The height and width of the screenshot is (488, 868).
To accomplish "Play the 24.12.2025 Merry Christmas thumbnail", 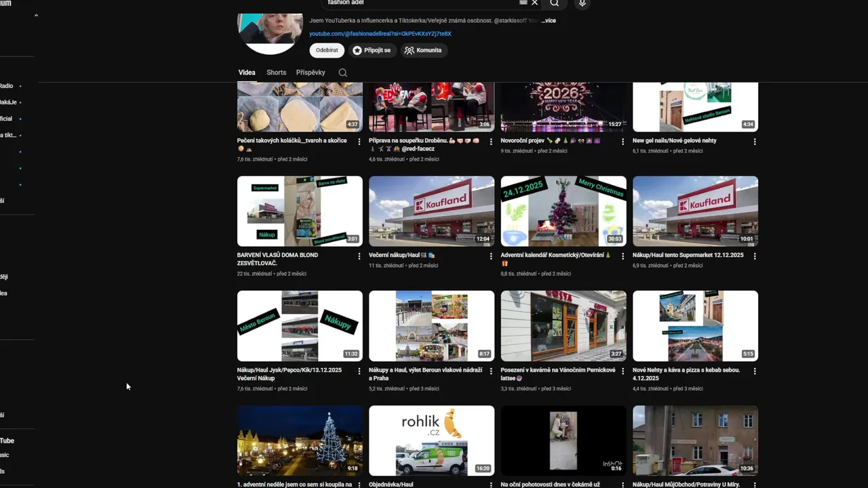I will (x=564, y=211).
